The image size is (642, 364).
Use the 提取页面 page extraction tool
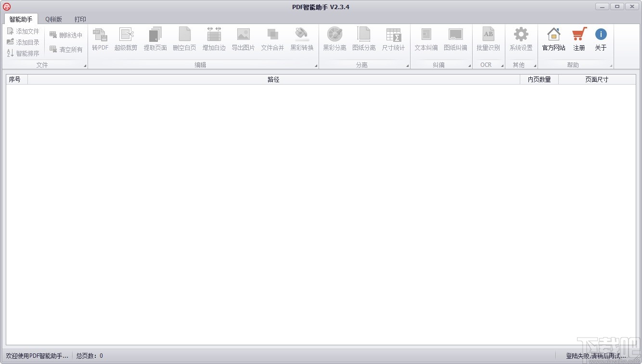click(x=155, y=39)
